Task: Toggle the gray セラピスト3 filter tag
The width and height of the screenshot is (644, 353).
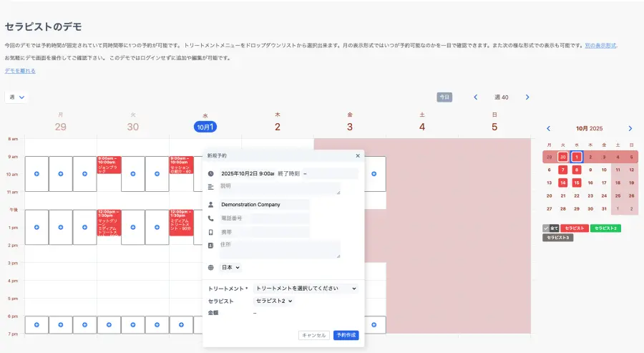Action: (x=557, y=237)
